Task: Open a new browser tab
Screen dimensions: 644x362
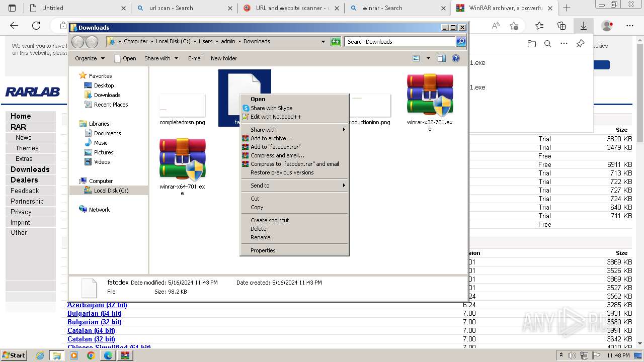Action: point(567,8)
